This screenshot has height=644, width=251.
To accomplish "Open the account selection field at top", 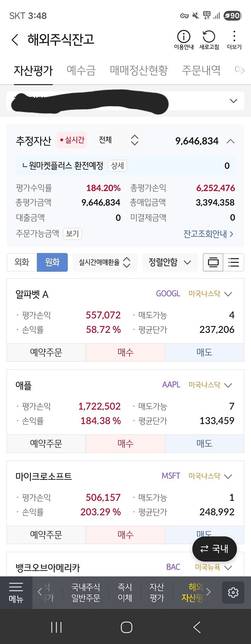I will coord(125,101).
